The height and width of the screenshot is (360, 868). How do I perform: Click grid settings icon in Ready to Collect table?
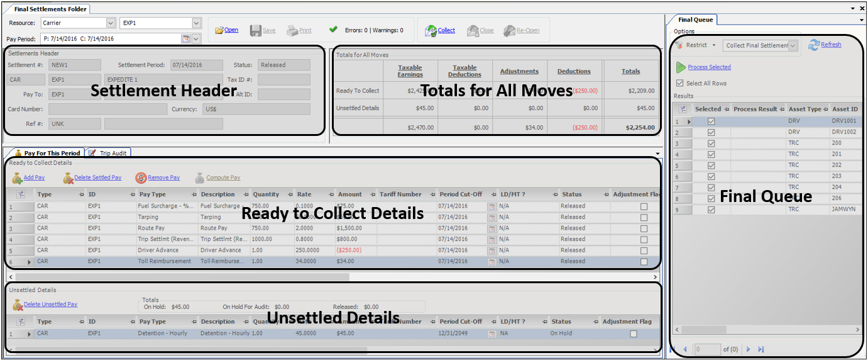[x=20, y=194]
